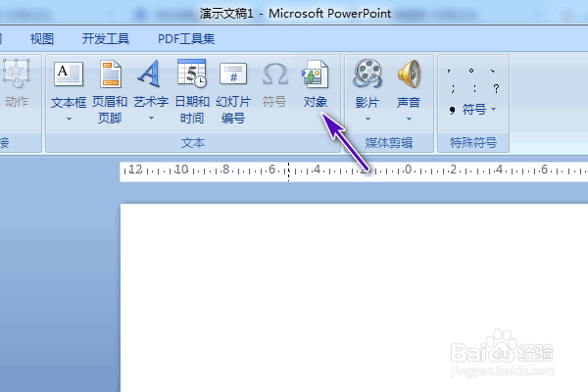Screen dimensions: 588x392
Task: Expand the 文本框 dropdown arrow
Action: click(x=69, y=119)
